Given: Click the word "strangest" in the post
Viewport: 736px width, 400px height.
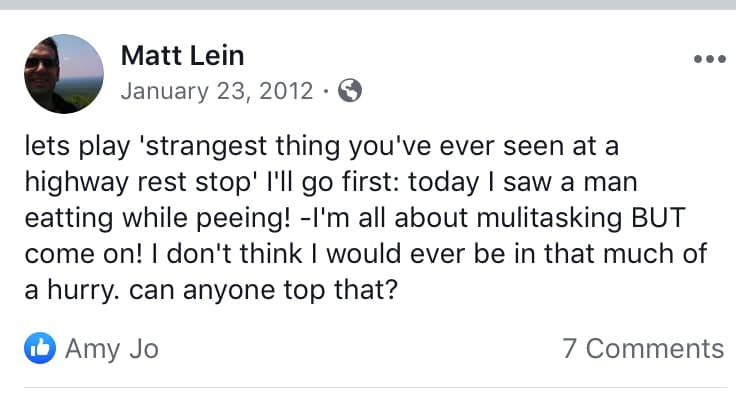Looking at the screenshot, I should coord(207,146).
